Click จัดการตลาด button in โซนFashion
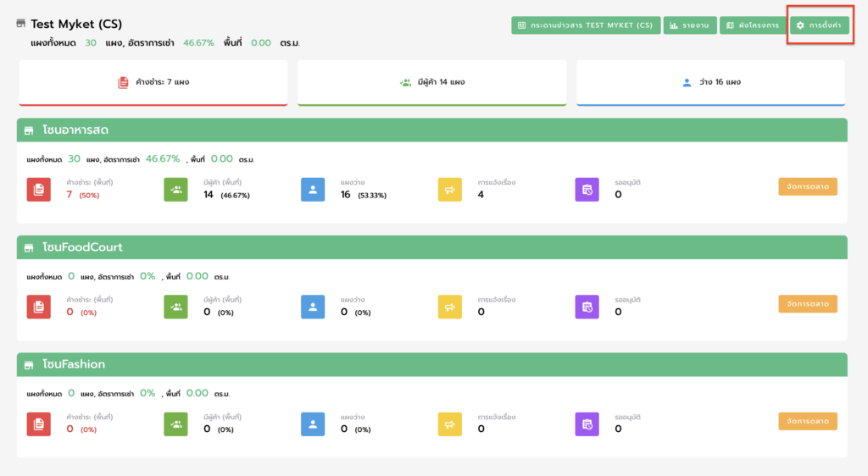This screenshot has height=476, width=868. tap(807, 421)
